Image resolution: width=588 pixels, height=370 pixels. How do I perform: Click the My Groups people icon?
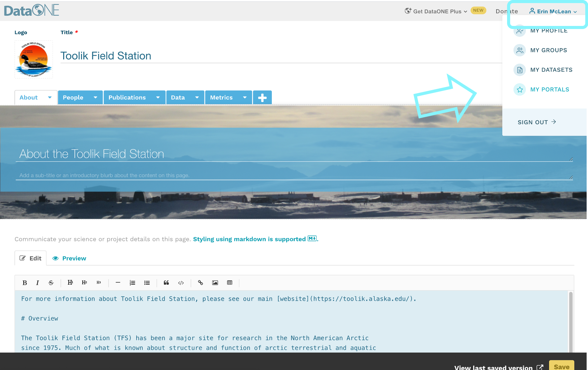coord(520,50)
